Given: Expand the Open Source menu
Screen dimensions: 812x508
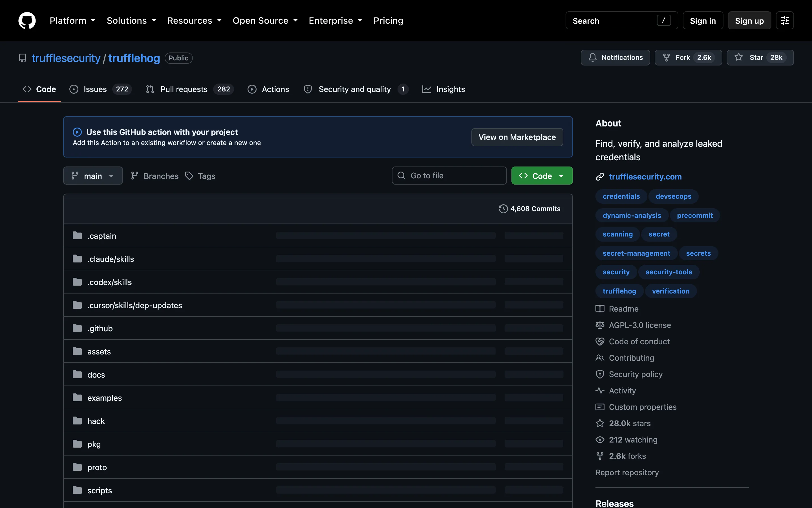Looking at the screenshot, I should [265, 21].
